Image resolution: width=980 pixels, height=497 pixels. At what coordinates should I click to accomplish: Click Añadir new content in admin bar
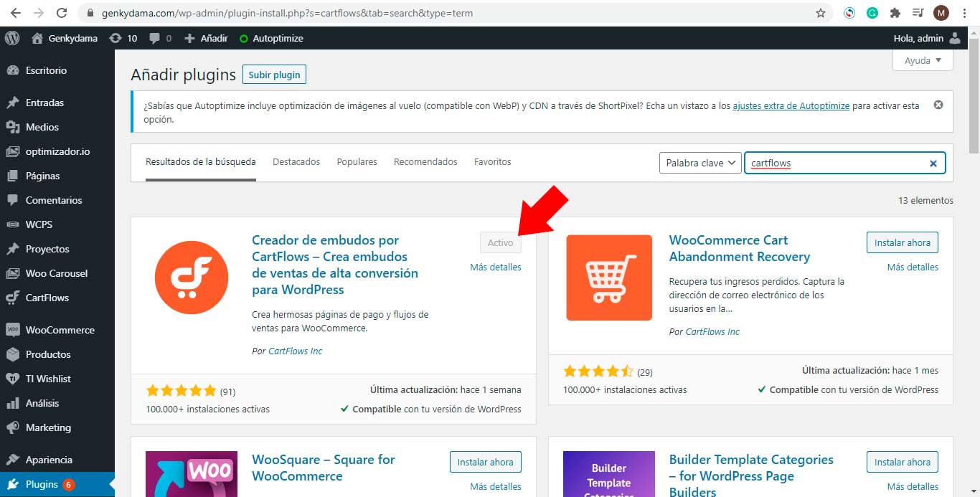click(206, 38)
